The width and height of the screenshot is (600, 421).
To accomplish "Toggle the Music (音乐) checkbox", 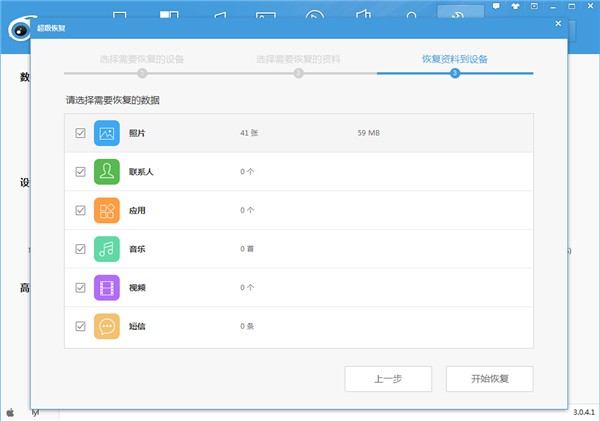I will coord(80,249).
